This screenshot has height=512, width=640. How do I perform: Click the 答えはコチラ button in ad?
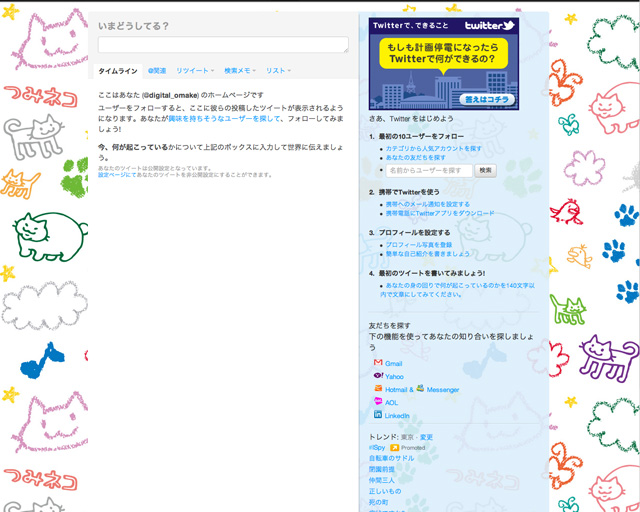[487, 99]
